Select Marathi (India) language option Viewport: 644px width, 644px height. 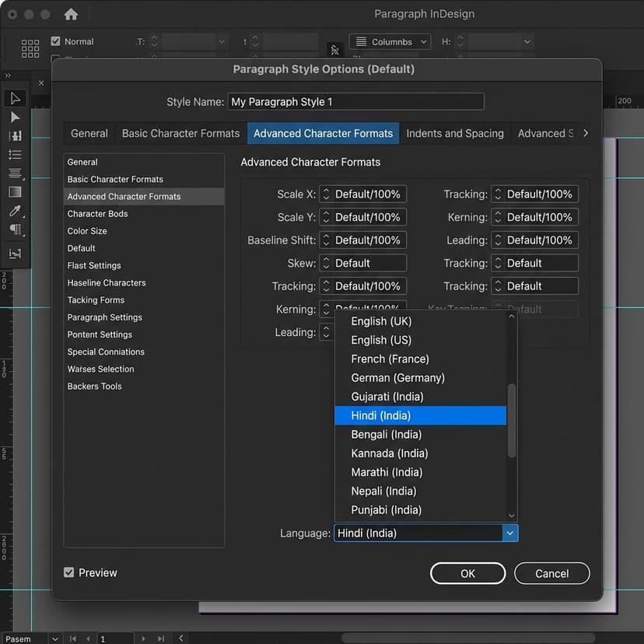click(x=421, y=472)
